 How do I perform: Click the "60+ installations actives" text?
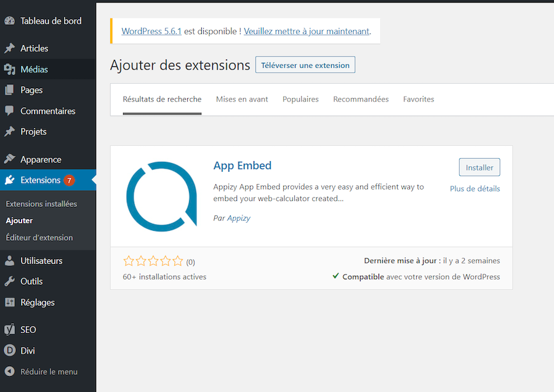click(x=164, y=277)
